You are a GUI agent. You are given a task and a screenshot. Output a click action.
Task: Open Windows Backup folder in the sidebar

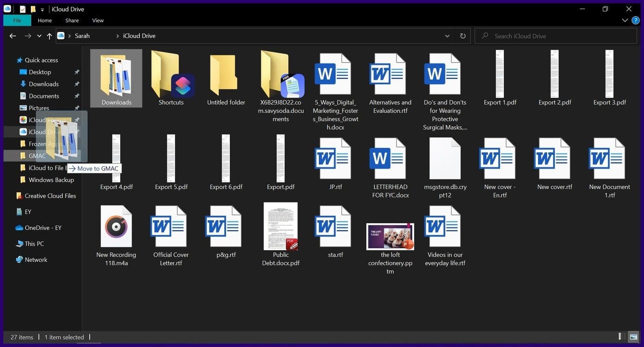47,180
